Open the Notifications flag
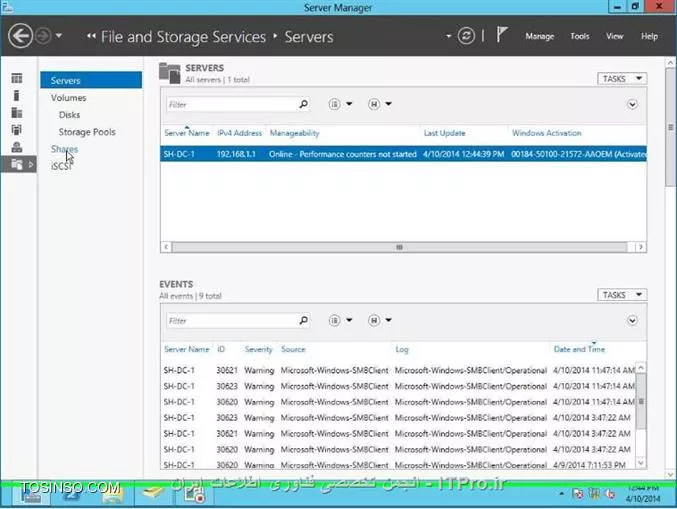This screenshot has height=509, width=677. [x=501, y=35]
